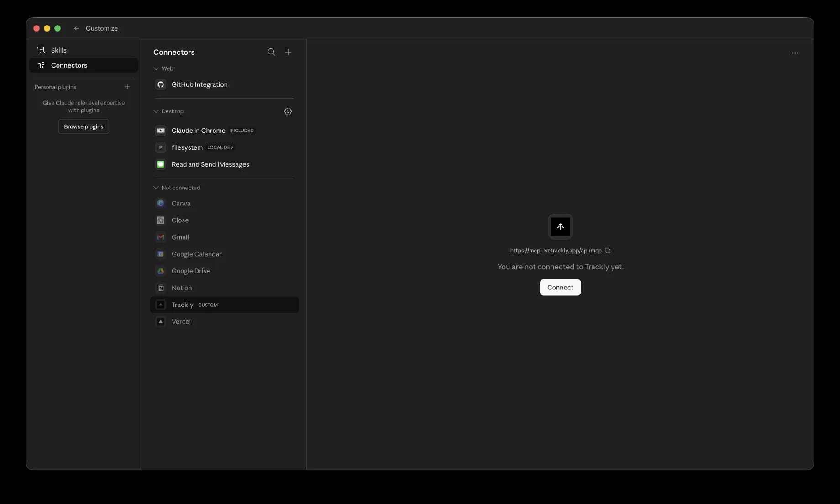
Task: Open the three-dot overflow menu
Action: coord(795,52)
